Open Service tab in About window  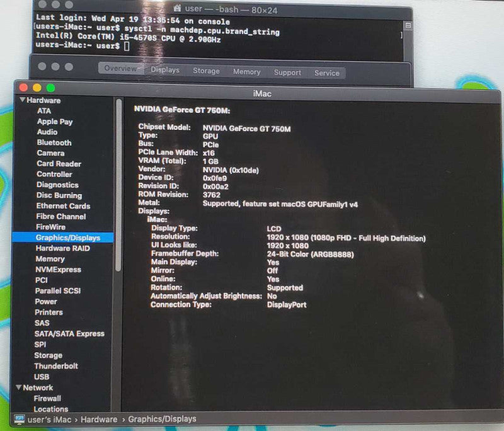click(327, 73)
